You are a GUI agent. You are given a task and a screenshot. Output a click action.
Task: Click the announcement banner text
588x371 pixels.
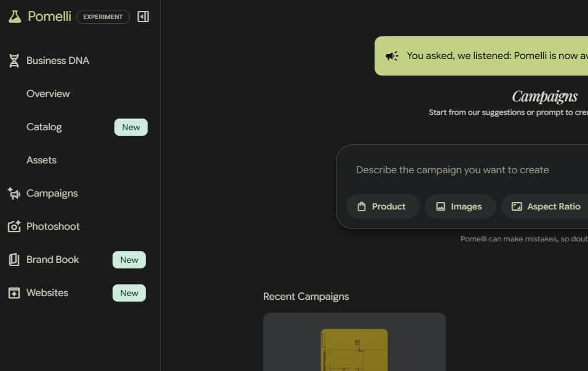tap(497, 56)
